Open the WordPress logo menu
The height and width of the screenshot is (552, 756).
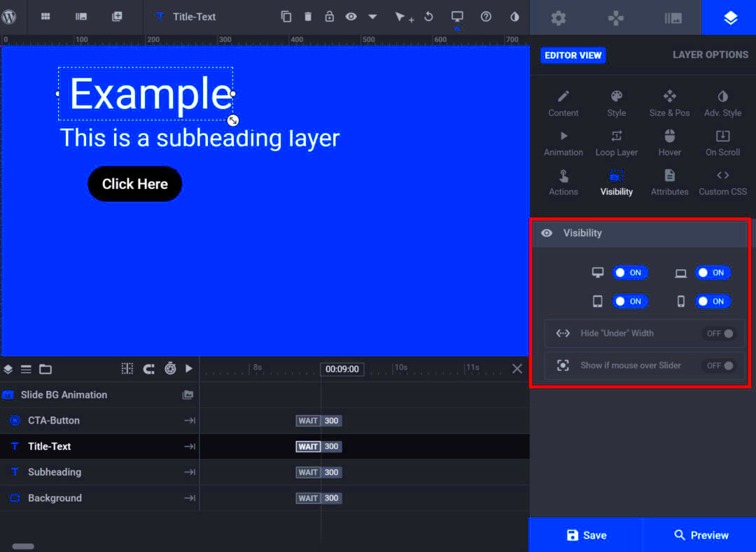9,17
